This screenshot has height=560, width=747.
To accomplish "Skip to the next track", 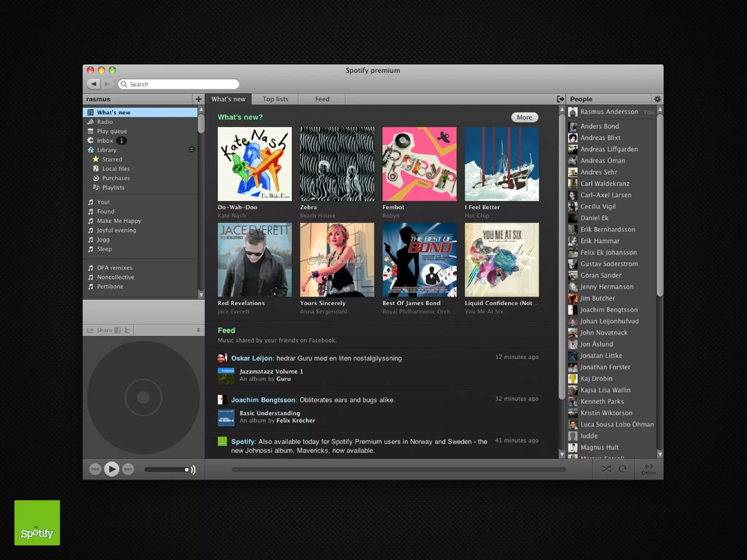I will click(128, 469).
